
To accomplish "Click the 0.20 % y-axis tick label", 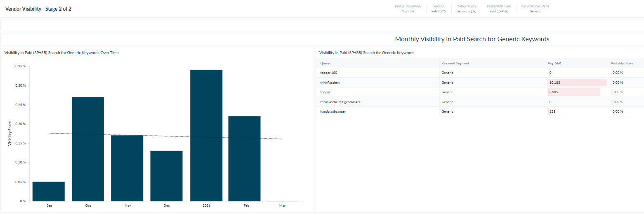I will (21, 124).
